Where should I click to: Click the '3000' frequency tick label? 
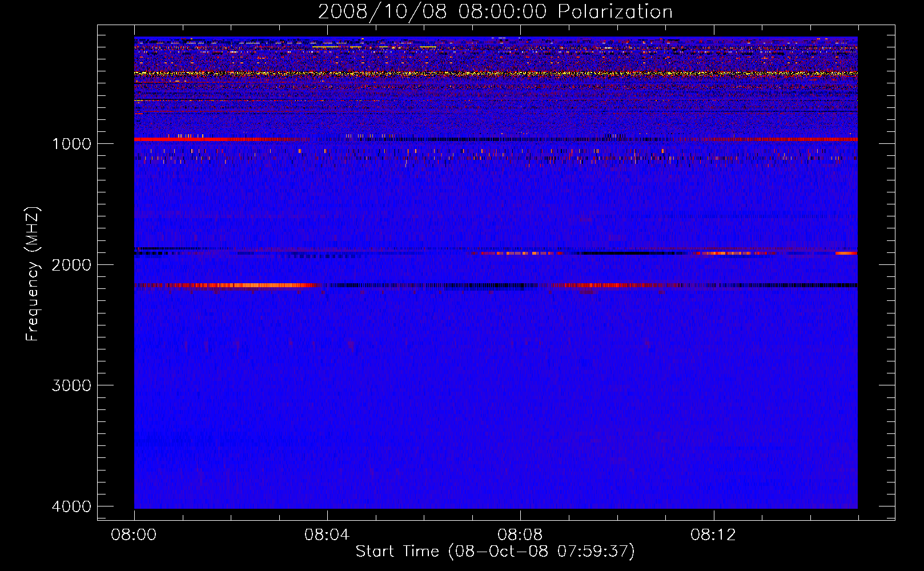pos(71,385)
